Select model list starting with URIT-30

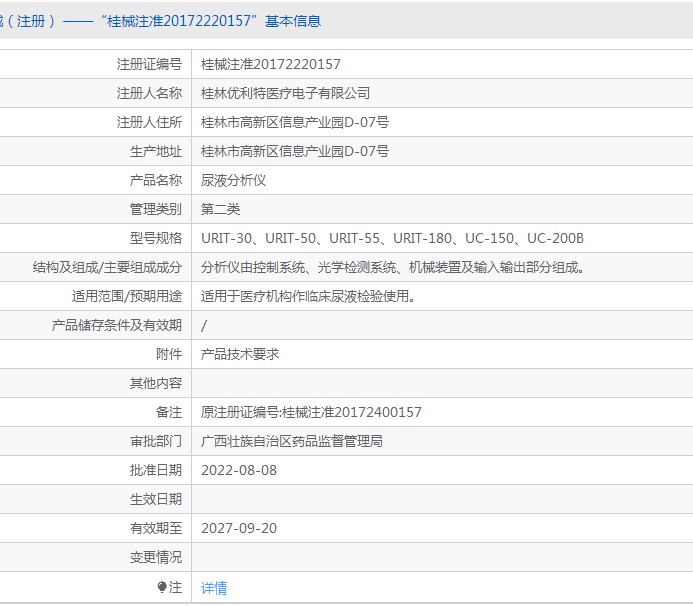point(392,238)
